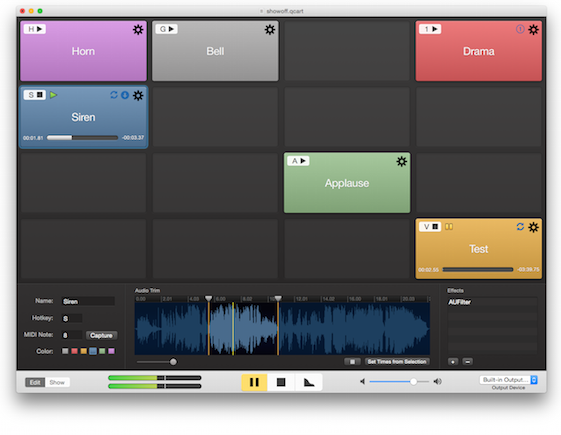Switch to Show mode
This screenshot has height=435, width=561.
coord(57,382)
